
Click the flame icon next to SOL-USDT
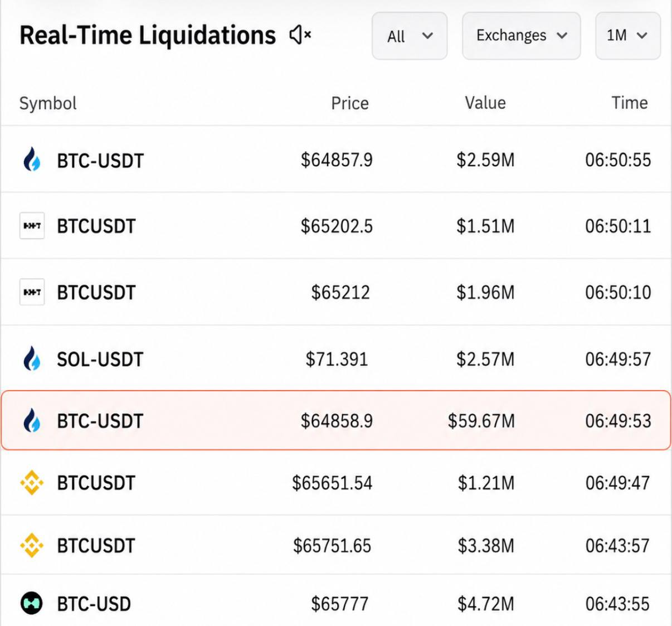coord(32,359)
